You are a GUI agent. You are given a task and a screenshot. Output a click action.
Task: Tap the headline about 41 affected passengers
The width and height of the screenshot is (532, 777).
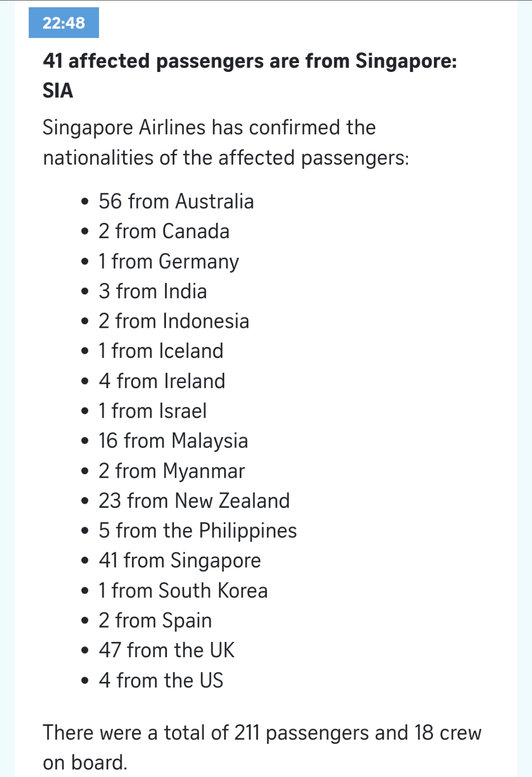[x=250, y=75]
